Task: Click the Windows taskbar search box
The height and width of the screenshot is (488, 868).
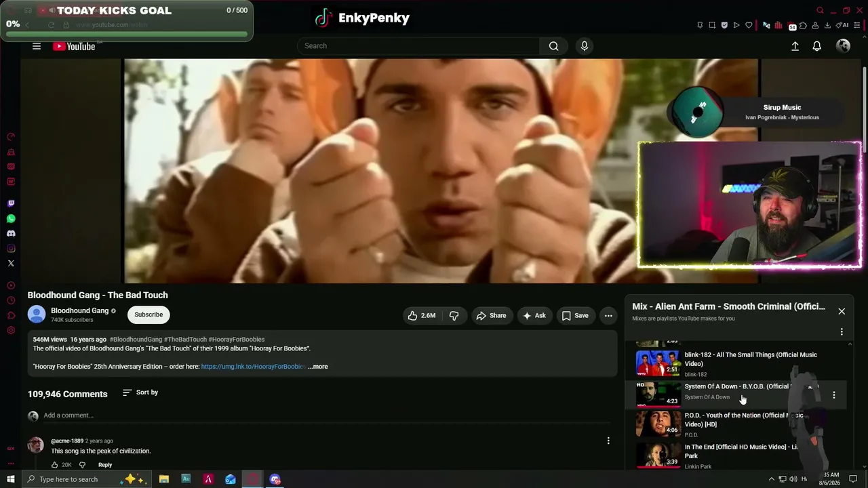Action: [x=88, y=479]
